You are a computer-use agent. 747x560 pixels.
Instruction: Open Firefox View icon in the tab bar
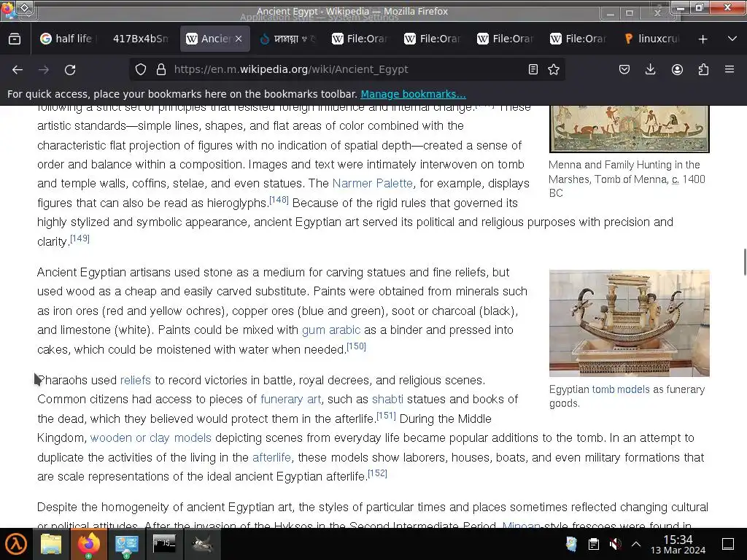pyautogui.click(x=15, y=39)
